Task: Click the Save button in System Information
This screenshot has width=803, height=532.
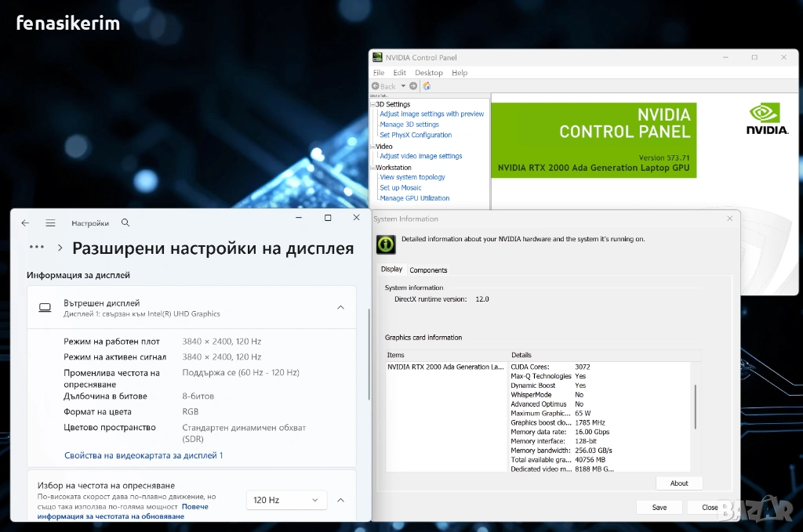Action: [x=659, y=508]
